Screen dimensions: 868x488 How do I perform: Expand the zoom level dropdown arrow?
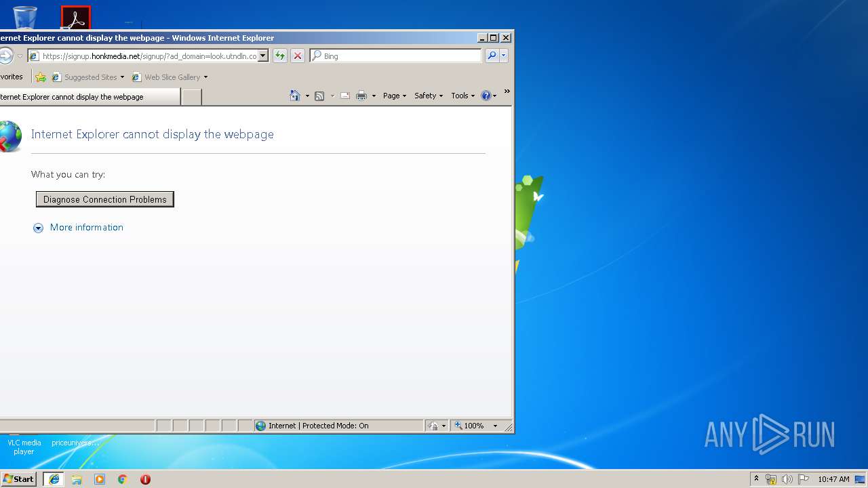click(495, 426)
